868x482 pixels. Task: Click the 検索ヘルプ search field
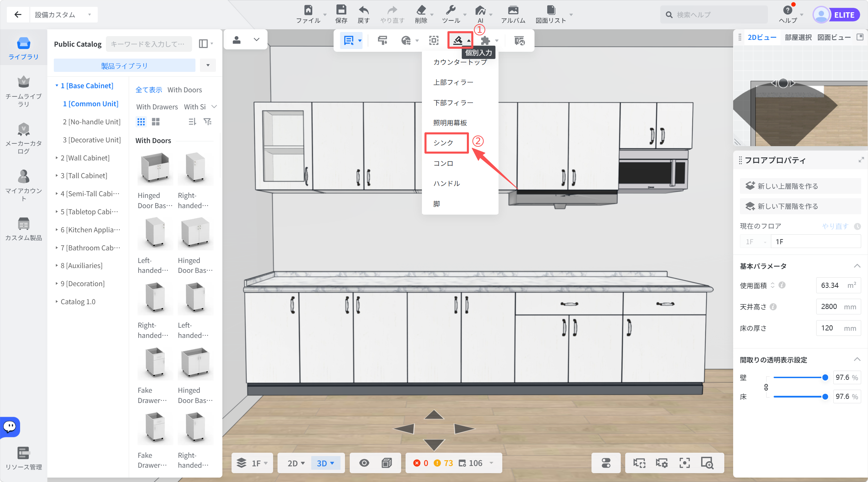(x=714, y=15)
